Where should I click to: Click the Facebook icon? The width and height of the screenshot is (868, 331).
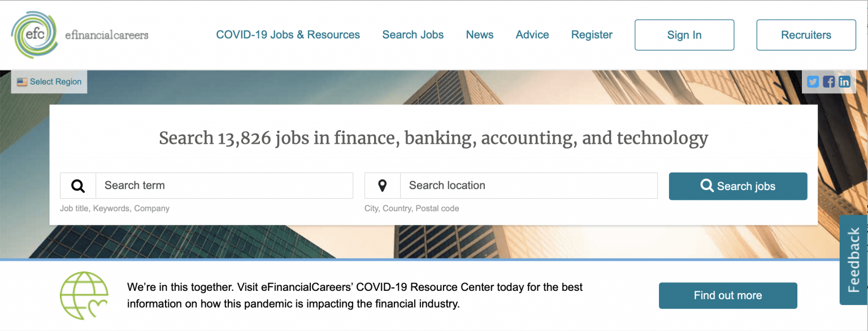click(828, 81)
